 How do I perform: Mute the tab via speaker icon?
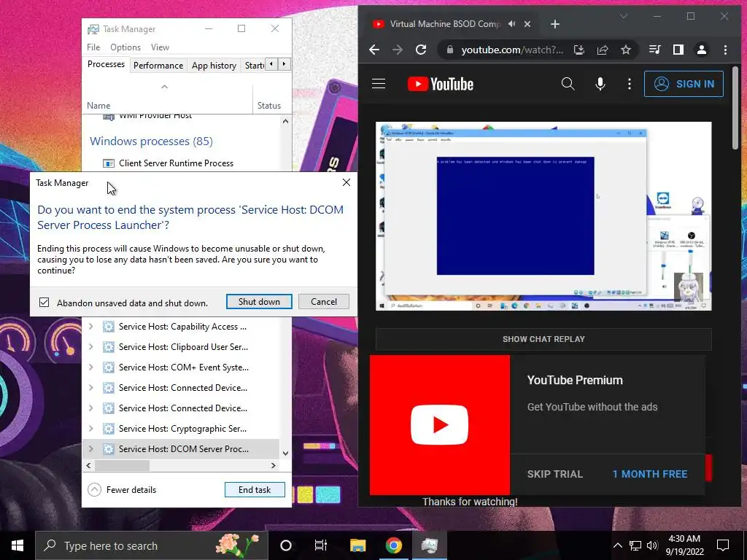point(511,24)
